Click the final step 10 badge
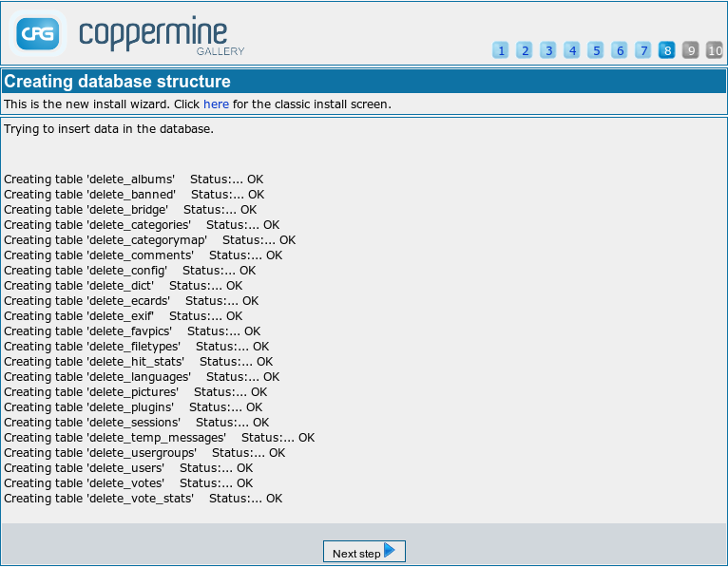Viewport: 728px width, 567px height. point(714,50)
